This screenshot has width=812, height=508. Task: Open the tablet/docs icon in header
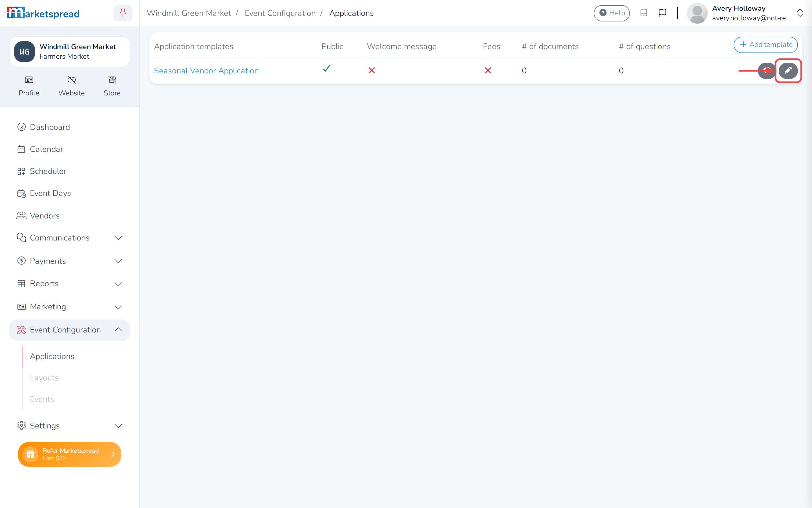(644, 13)
